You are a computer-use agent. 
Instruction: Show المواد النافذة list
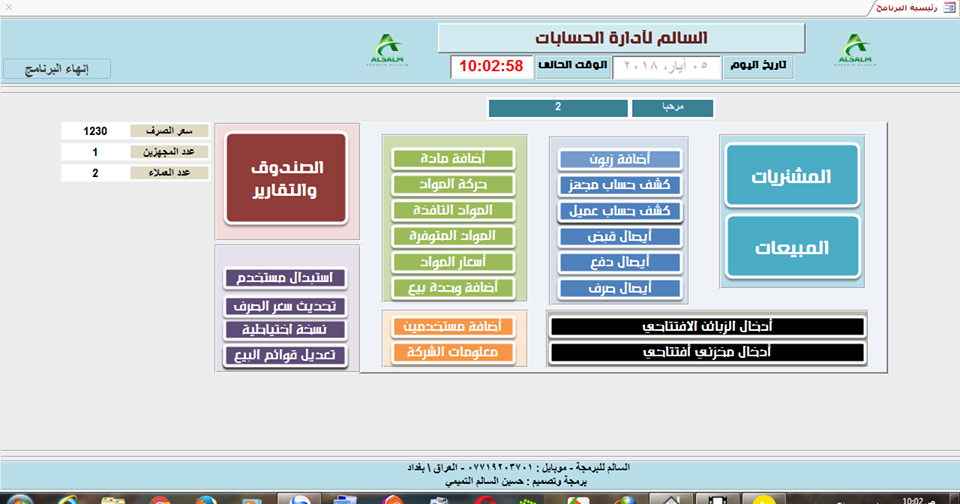[452, 210]
